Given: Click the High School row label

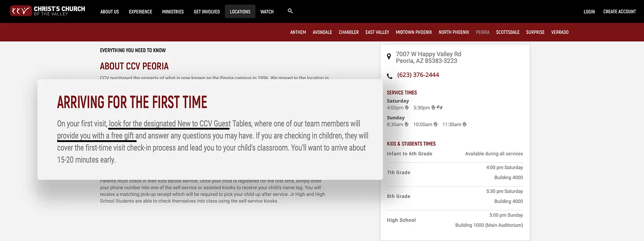Looking at the screenshot, I should (401, 220).
